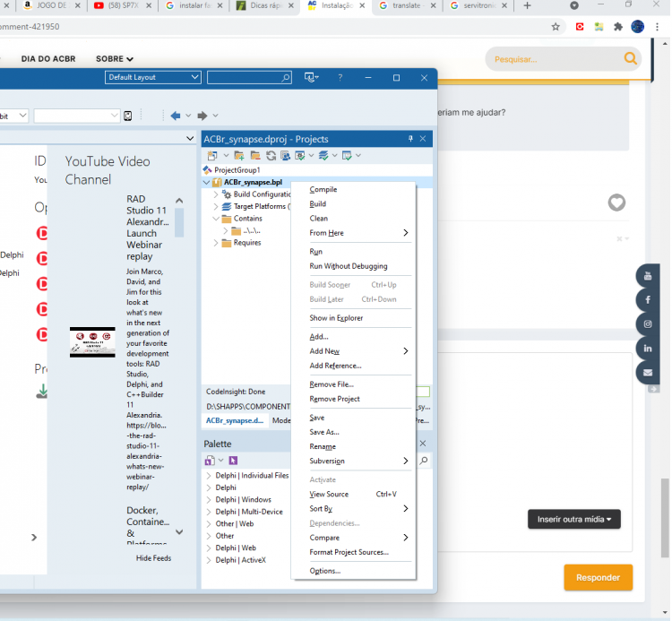Open the Default Layout dropdown

coord(153,78)
